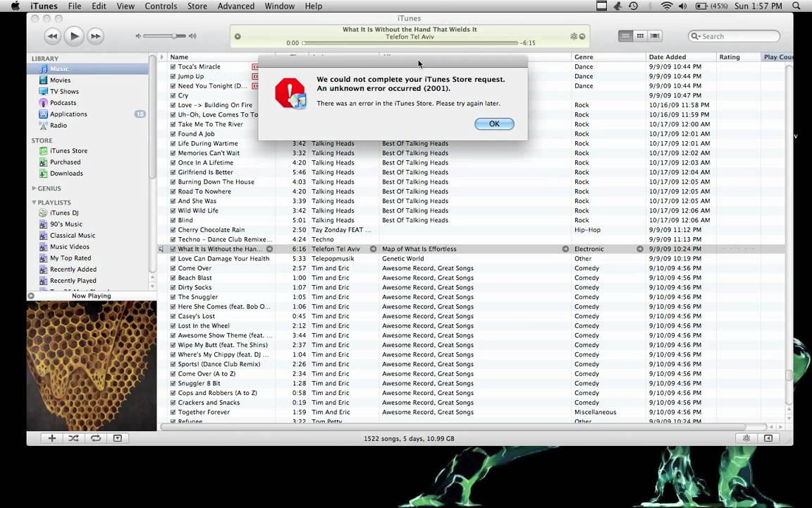Screen dimensions: 812x508
Task: Uncheck the Together Forever song
Action: point(173,412)
